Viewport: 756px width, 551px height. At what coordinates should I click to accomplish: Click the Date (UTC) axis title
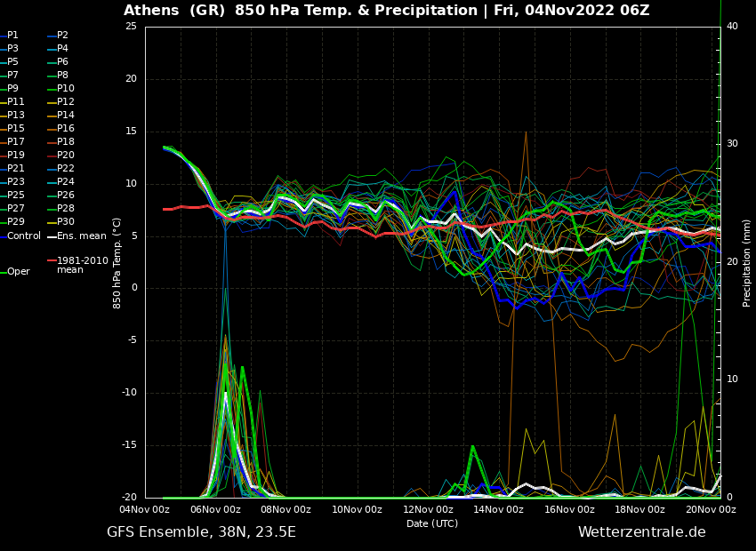tap(432, 523)
